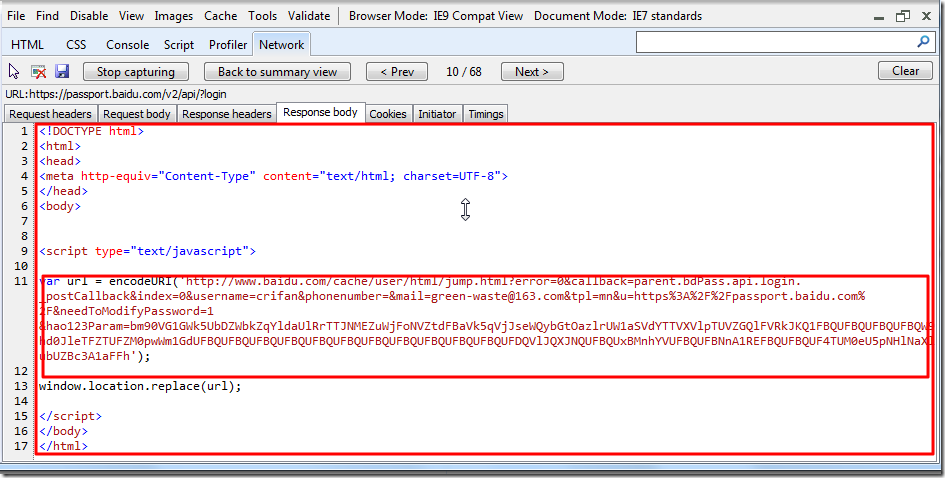Open the Find menu
The height and width of the screenshot is (478, 945).
pyautogui.click(x=48, y=16)
